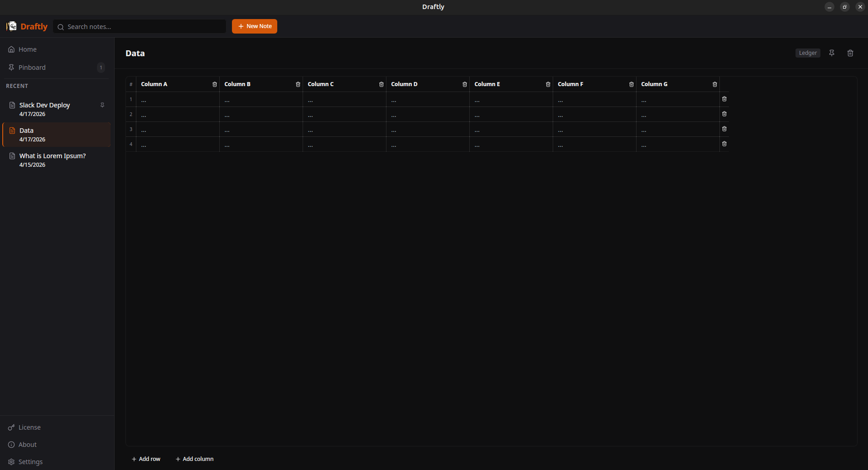Edit row 4 cell under Column E
Image resolution: width=868 pixels, height=470 pixels.
pyautogui.click(x=511, y=144)
